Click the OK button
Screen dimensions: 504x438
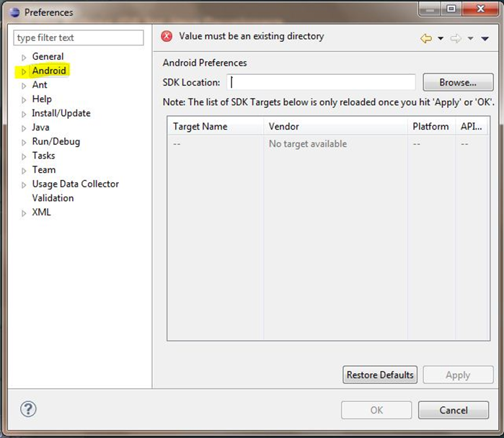pos(376,410)
